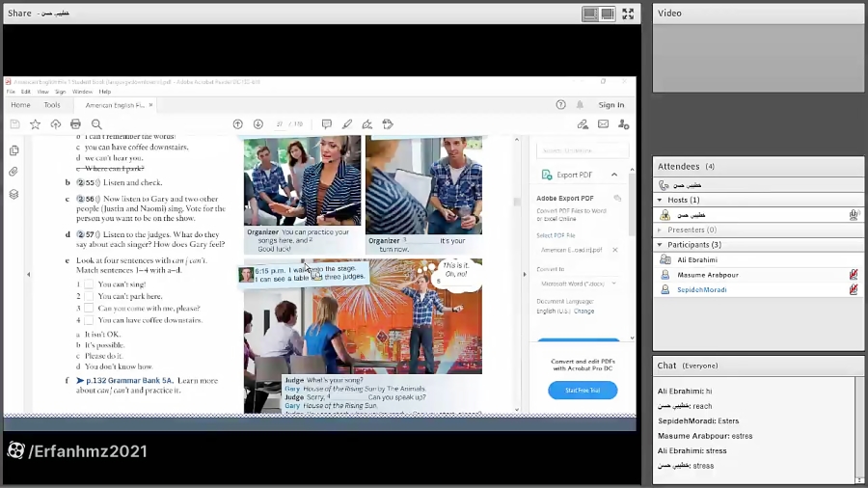Tick the checkbox beside 'You can't sing!'

89,285
